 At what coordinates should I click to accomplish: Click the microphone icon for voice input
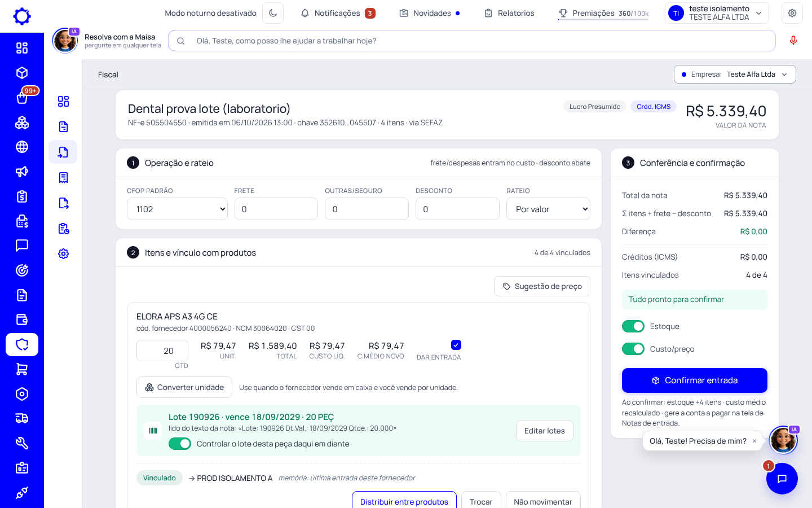coord(793,41)
